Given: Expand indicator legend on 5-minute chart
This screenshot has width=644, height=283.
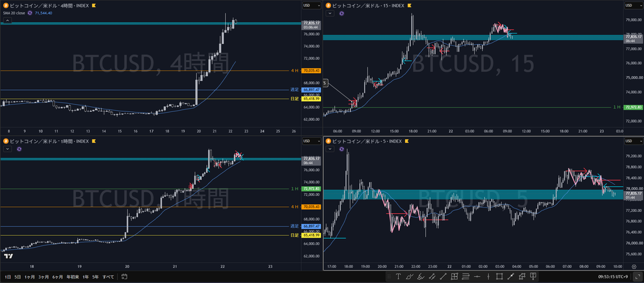Looking at the screenshot, I should (330, 149).
